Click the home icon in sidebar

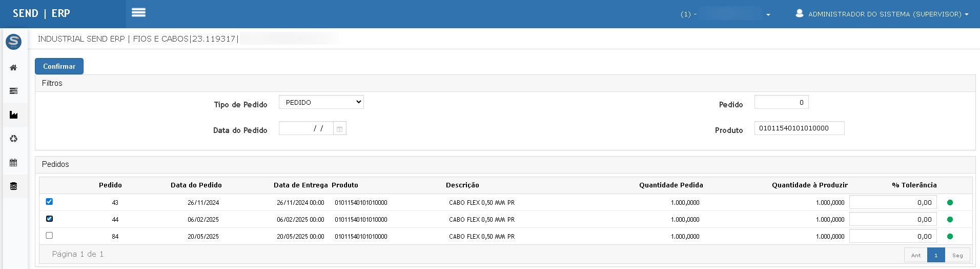pos(13,68)
